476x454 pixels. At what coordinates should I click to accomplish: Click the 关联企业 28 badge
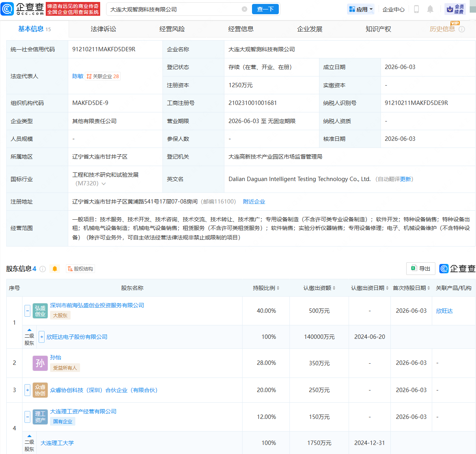click(103, 76)
